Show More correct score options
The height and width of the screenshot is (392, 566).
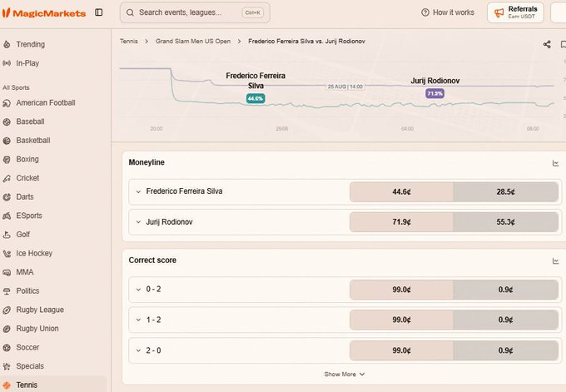click(345, 375)
